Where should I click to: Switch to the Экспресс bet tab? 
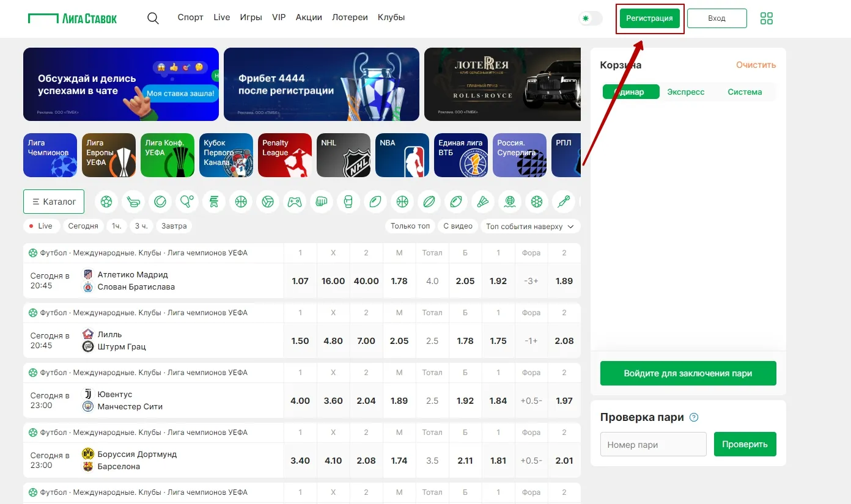click(685, 92)
